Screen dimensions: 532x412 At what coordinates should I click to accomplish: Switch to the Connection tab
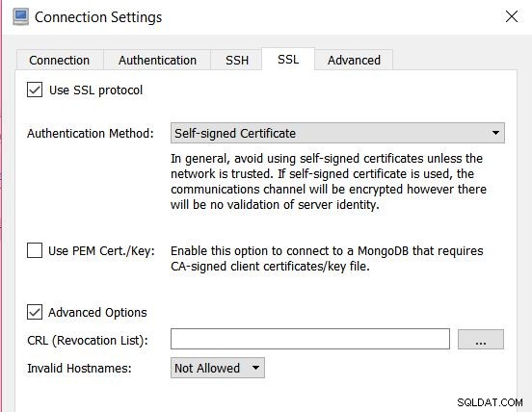[x=60, y=60]
